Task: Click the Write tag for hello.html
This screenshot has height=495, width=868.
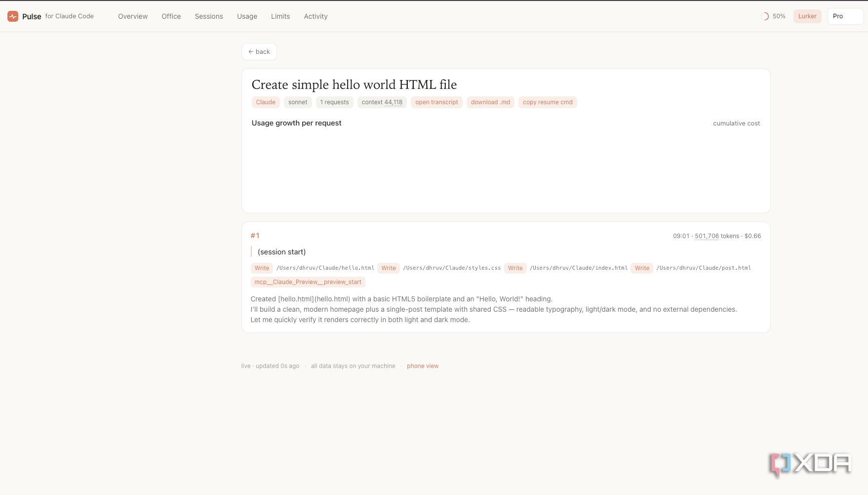Action: click(262, 268)
